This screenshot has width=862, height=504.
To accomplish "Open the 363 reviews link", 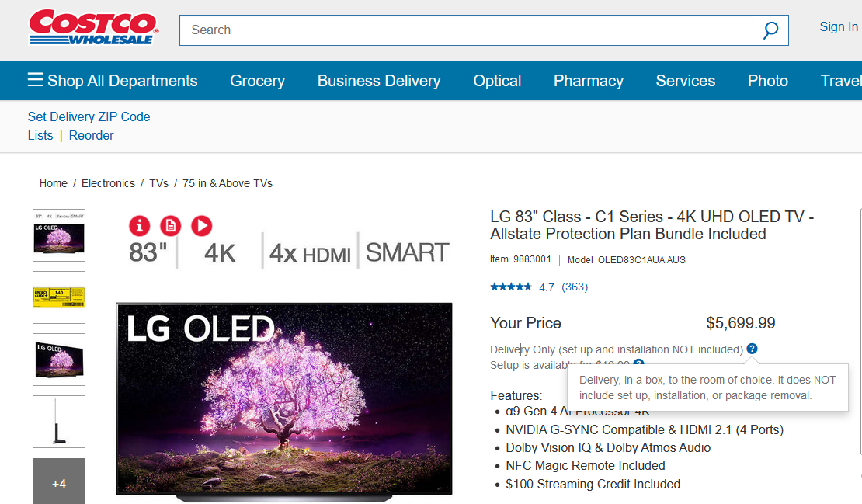I will pyautogui.click(x=575, y=287).
